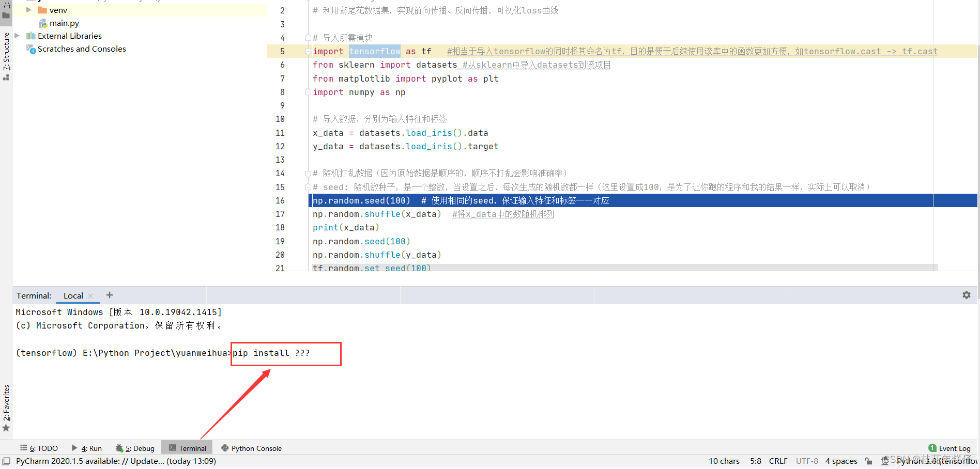This screenshot has height=469, width=980.
Task: Click line number 16 in the gutter
Action: coord(280,200)
